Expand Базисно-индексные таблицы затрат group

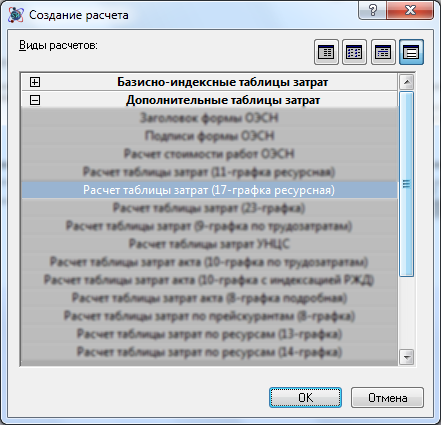35,82
